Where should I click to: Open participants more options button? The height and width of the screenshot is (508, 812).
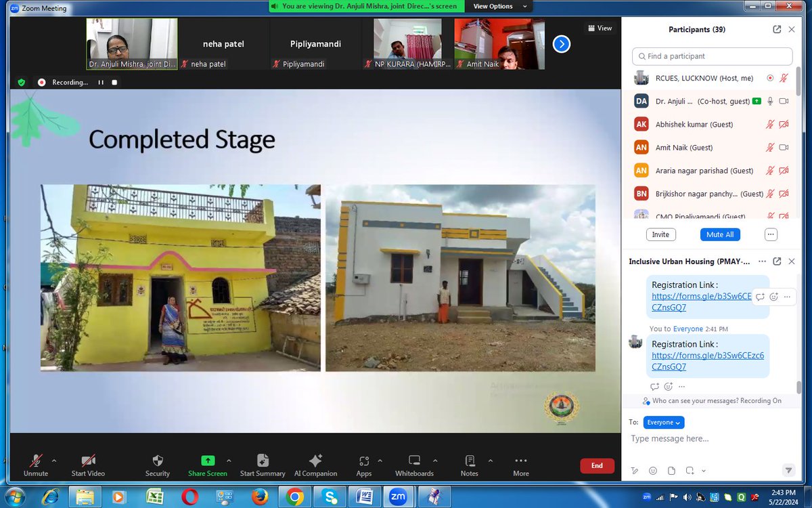[x=771, y=234]
